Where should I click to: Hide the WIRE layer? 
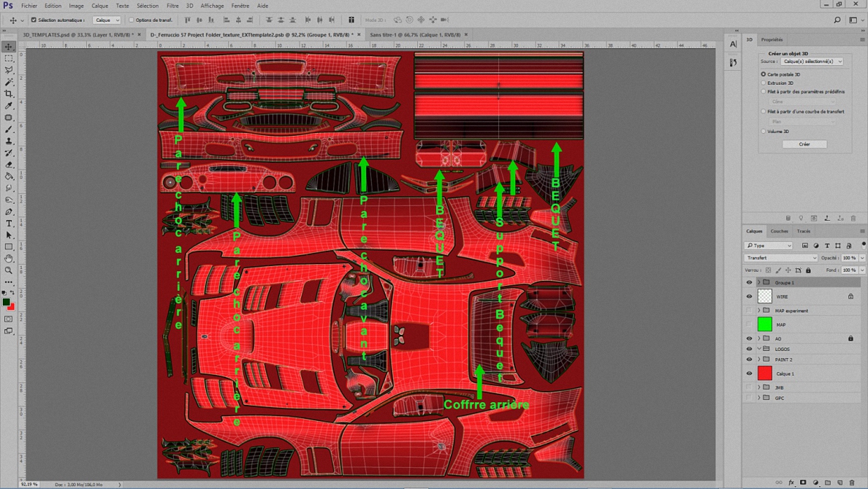coord(749,296)
